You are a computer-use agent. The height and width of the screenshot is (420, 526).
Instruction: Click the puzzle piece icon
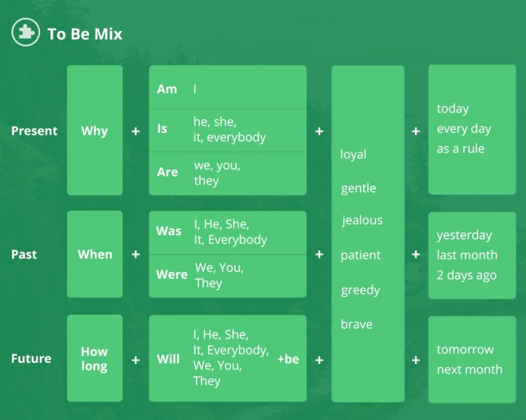pyautogui.click(x=26, y=33)
